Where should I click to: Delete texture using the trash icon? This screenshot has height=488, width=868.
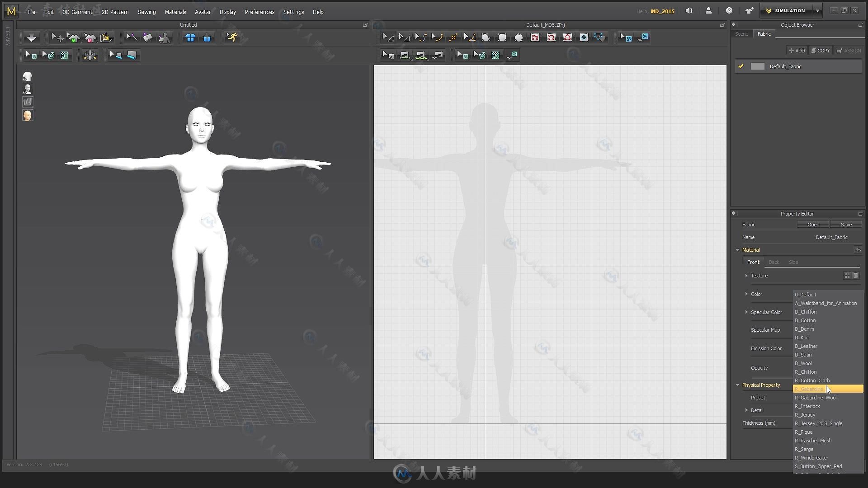(x=856, y=276)
